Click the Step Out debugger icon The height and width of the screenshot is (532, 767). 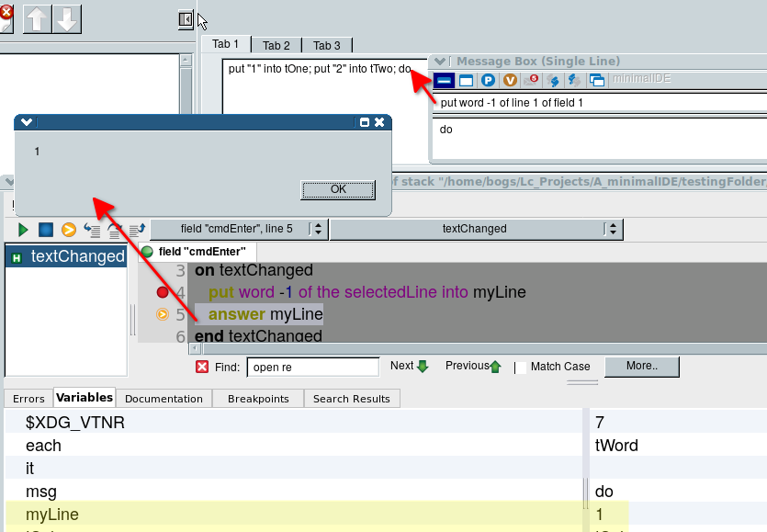138,230
